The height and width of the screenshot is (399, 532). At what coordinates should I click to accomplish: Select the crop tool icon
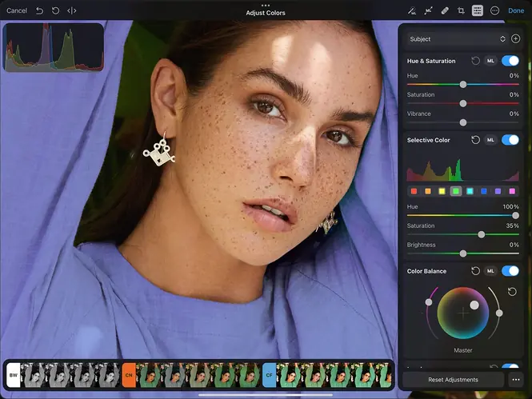click(461, 11)
